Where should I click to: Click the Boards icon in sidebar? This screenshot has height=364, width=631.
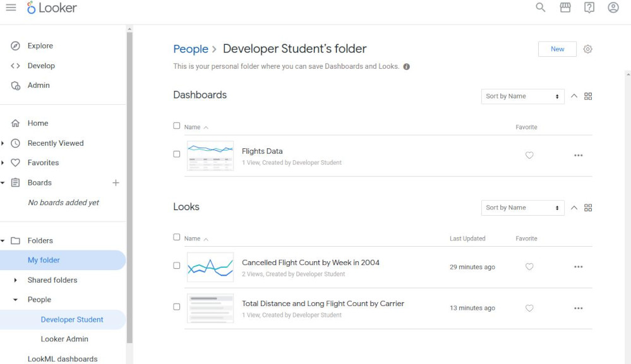[15, 183]
